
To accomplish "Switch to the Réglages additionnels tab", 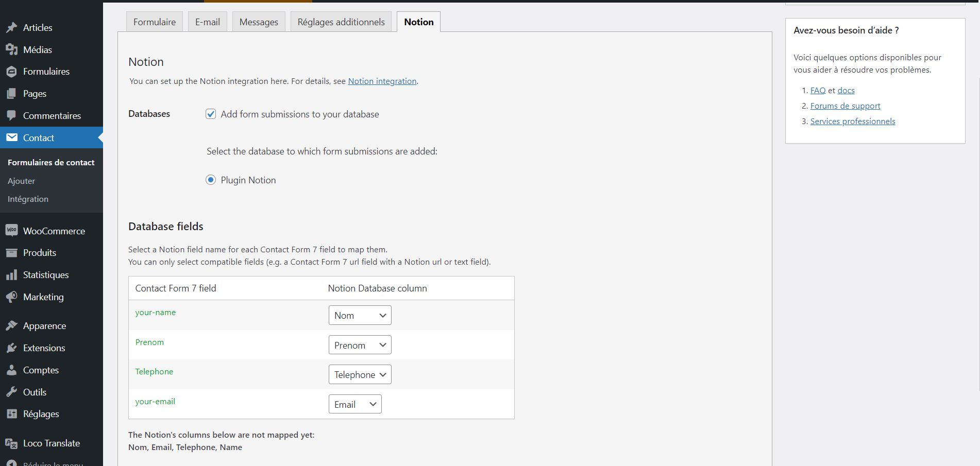I will click(341, 22).
